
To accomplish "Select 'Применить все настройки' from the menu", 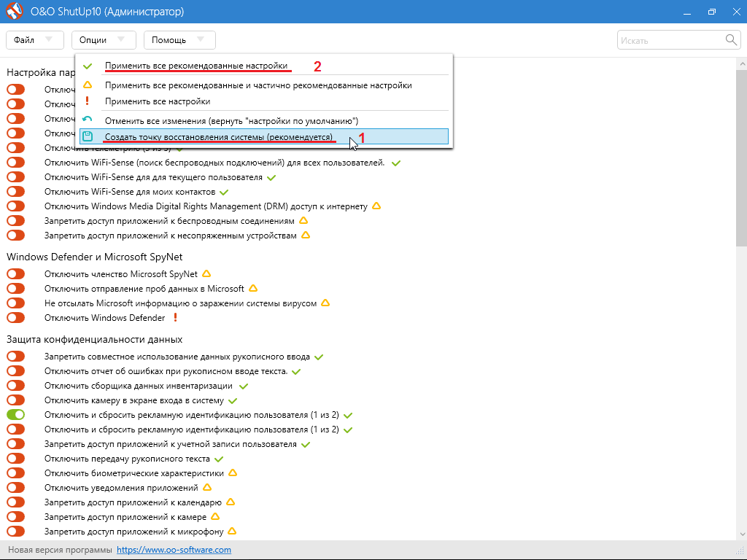I will (x=264, y=101).
